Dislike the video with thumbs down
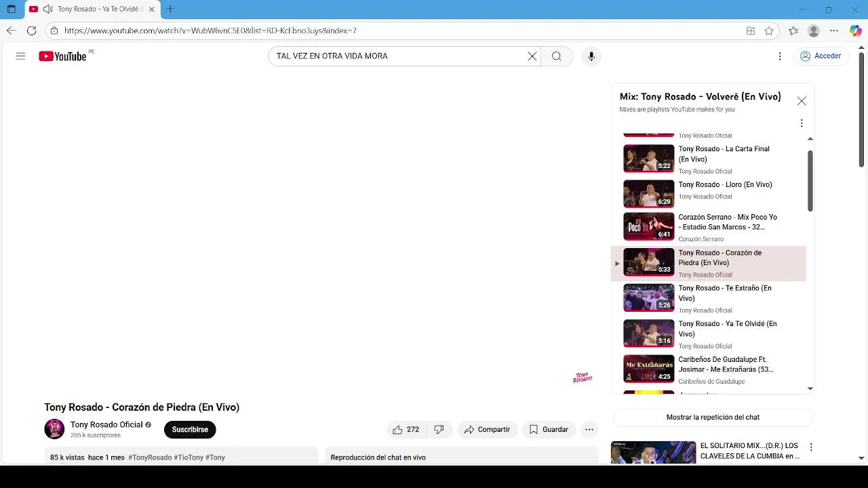The height and width of the screenshot is (488, 868). 439,429
